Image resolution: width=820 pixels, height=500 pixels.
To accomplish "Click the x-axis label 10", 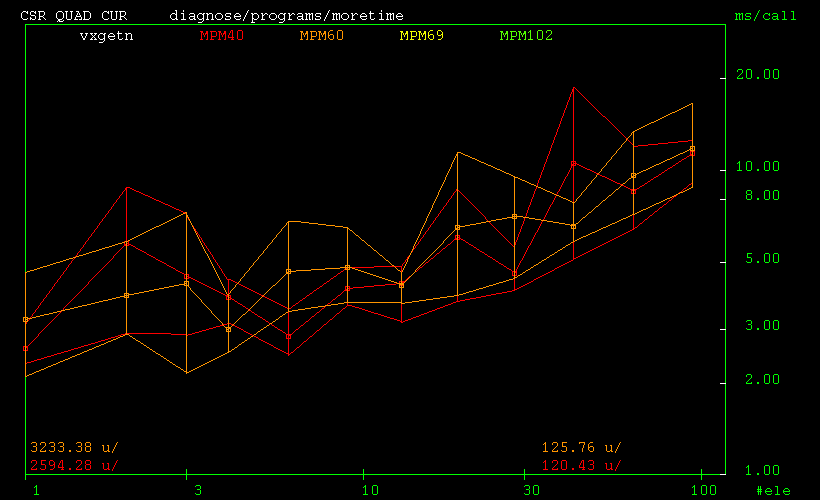I will click(370, 491).
